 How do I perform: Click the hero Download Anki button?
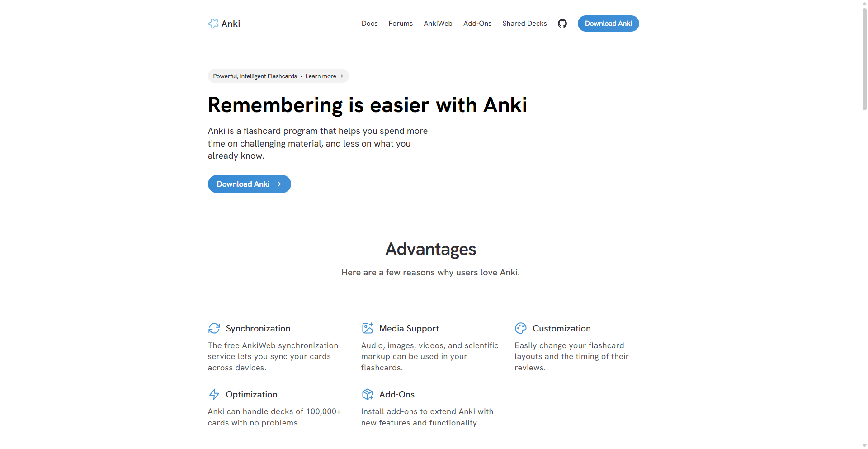[250, 184]
